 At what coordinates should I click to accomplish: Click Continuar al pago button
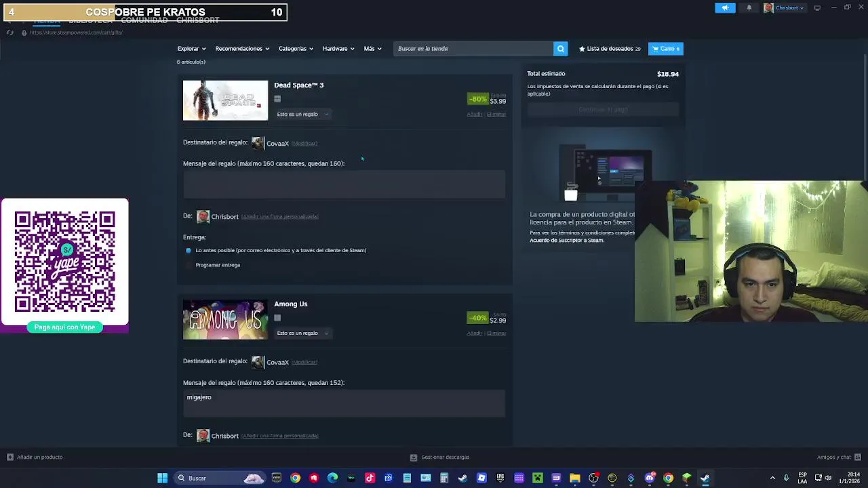(x=603, y=109)
